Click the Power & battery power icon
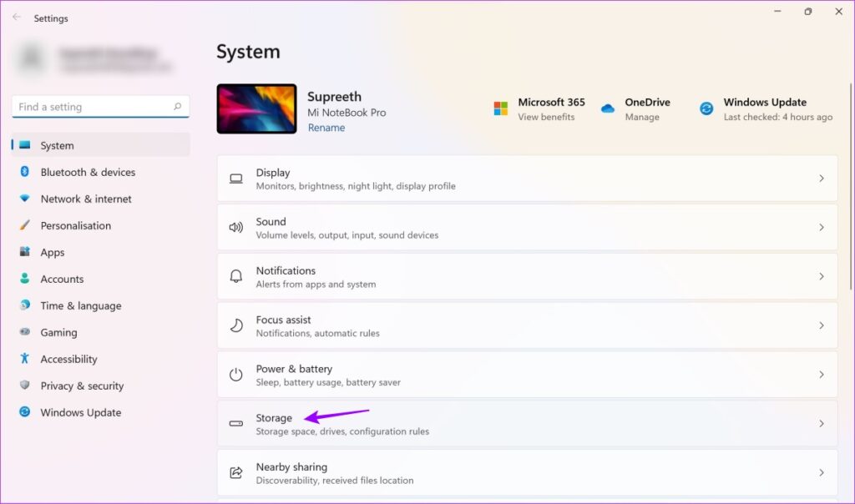This screenshot has height=504, width=855. (236, 375)
